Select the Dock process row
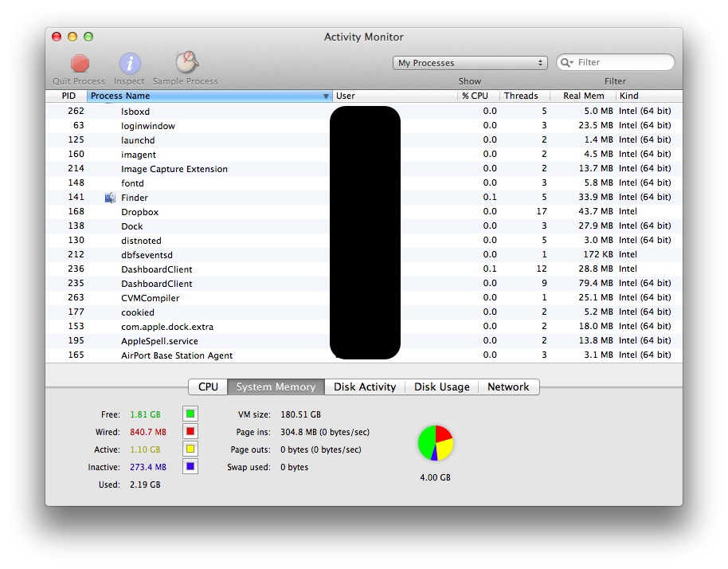The width and height of the screenshot is (728, 569). point(364,226)
